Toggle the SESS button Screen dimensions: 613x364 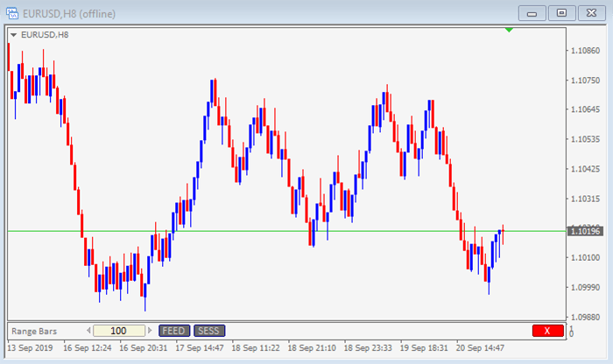[x=208, y=331]
